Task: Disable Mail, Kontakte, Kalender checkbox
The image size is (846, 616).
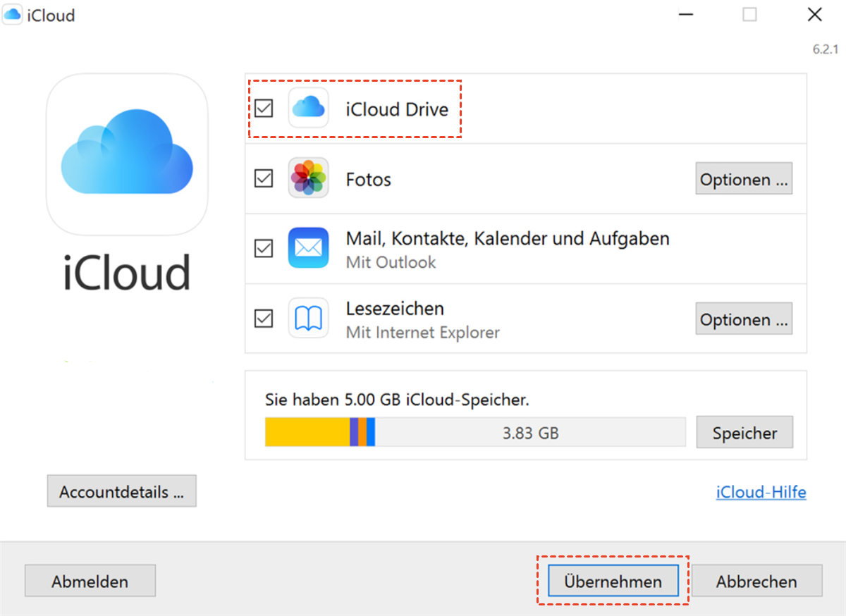Action: pos(264,249)
